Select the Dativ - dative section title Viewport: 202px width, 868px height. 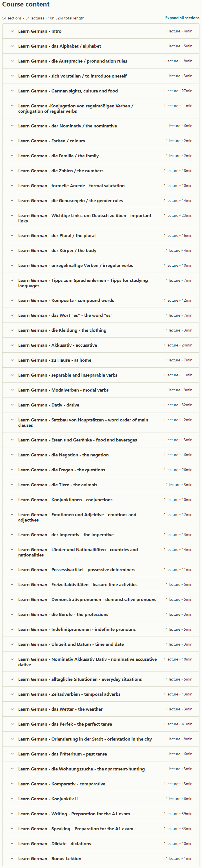(x=49, y=405)
